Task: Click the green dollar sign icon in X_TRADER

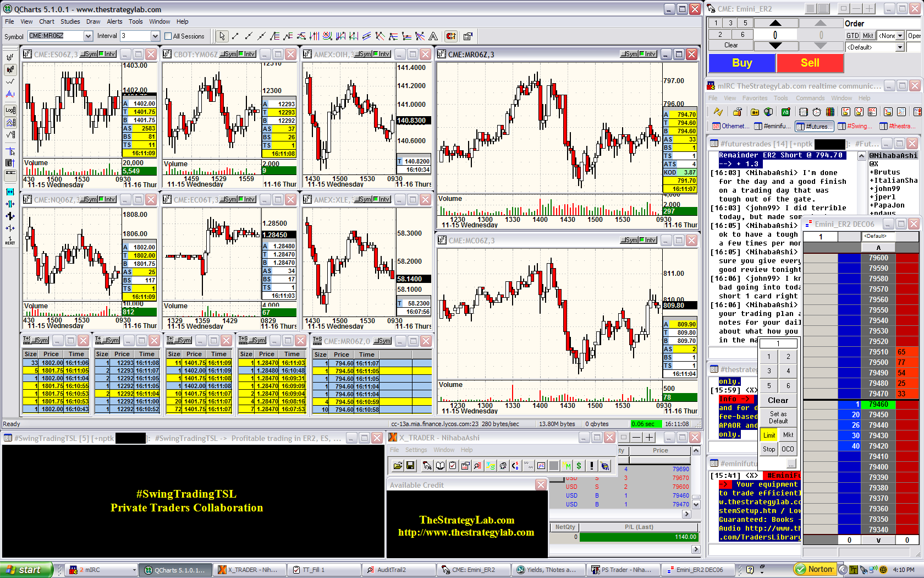Action: (x=579, y=466)
